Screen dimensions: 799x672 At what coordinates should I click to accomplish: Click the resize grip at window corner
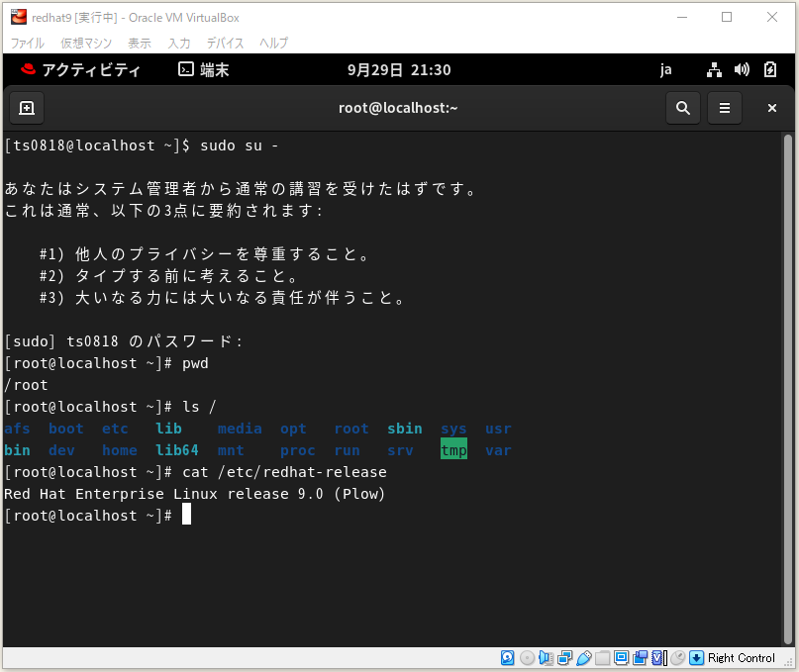(x=788, y=660)
